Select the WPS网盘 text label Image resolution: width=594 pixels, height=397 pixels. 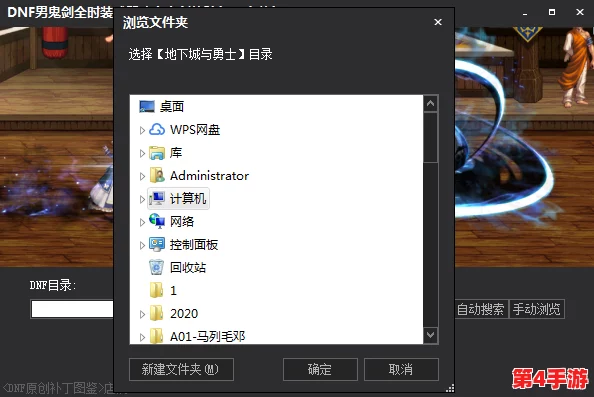(x=195, y=130)
